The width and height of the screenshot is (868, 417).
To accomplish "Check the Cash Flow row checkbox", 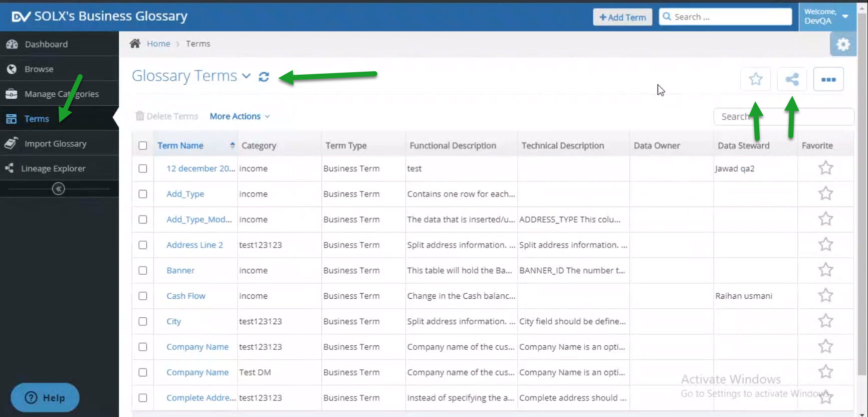I will click(x=143, y=296).
